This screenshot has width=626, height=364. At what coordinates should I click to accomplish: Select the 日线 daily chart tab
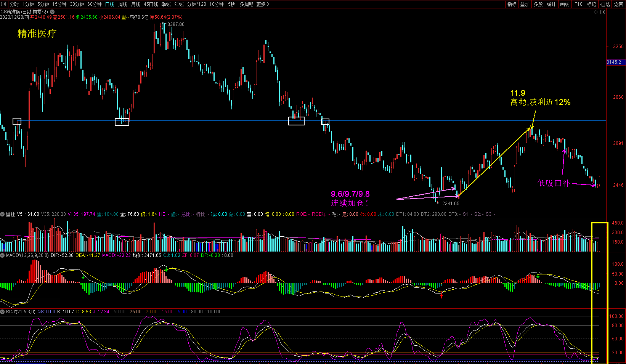coord(110,4)
